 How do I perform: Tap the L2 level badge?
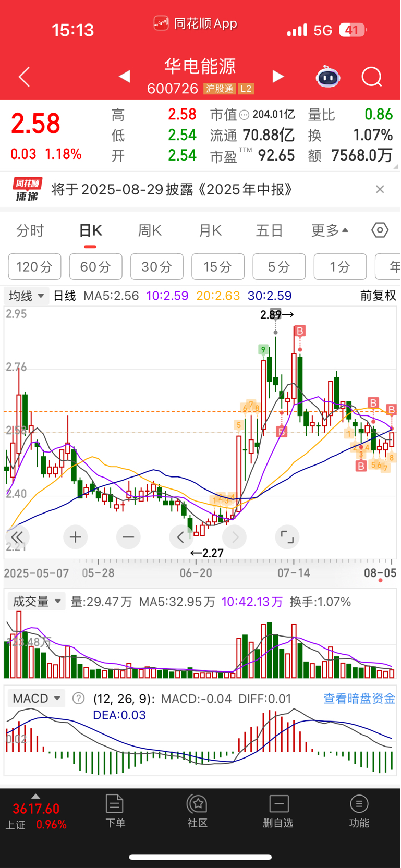[246, 89]
